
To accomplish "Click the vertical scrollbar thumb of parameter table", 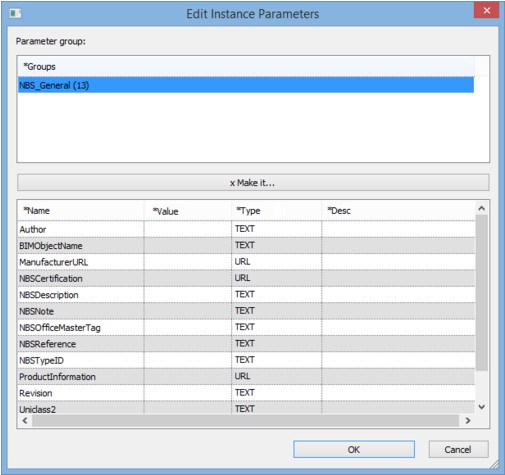I will 482,293.
